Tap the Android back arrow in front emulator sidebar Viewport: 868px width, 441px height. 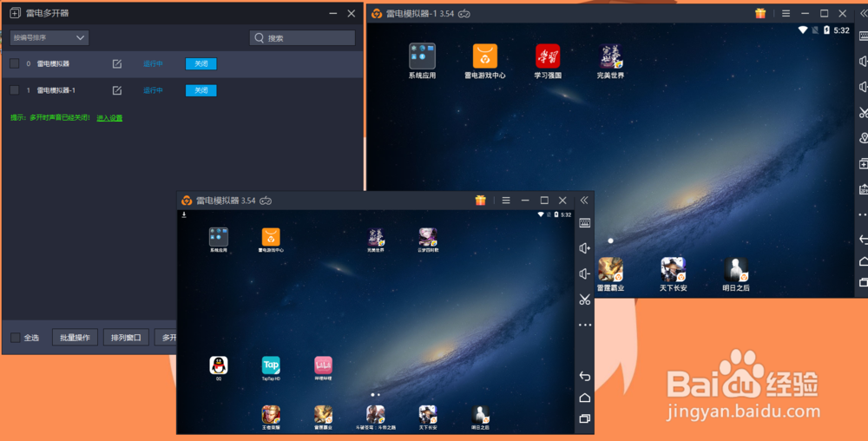click(x=584, y=376)
